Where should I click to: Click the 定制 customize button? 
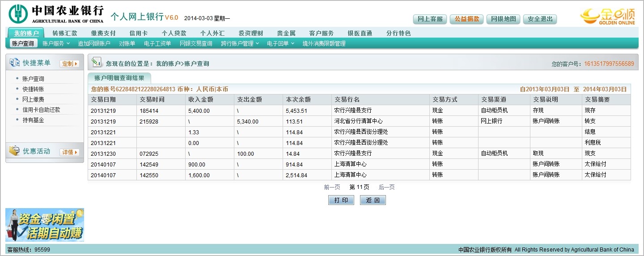[x=69, y=64]
